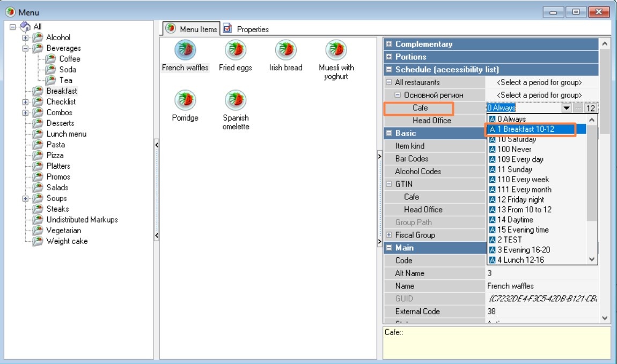617x364 pixels.
Task: Select the Irish bread item icon
Action: click(285, 50)
